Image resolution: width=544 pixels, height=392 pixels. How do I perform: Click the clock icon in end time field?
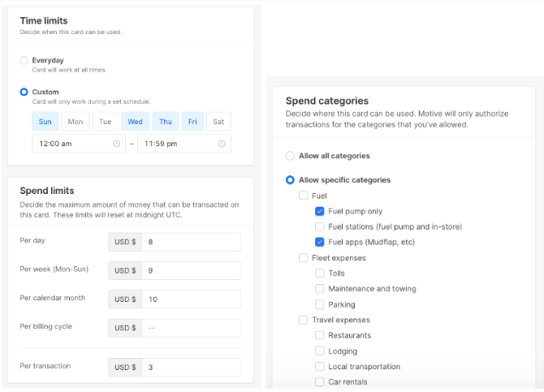(x=221, y=144)
